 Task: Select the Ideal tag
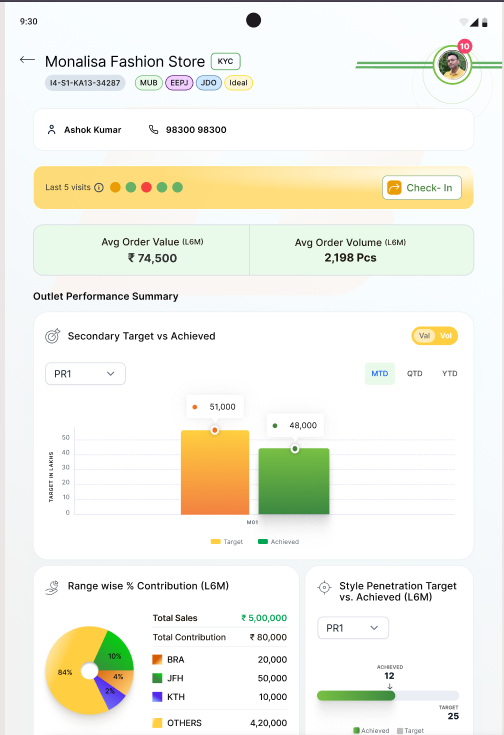coord(238,83)
